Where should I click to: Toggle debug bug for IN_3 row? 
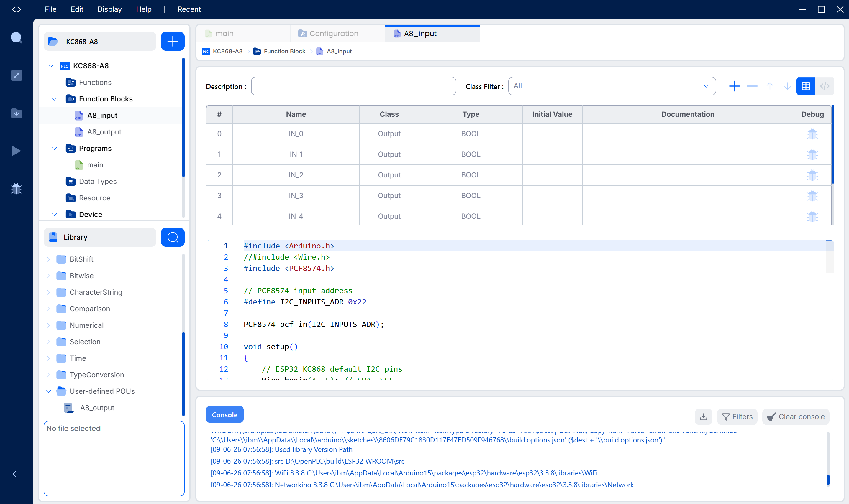(812, 196)
